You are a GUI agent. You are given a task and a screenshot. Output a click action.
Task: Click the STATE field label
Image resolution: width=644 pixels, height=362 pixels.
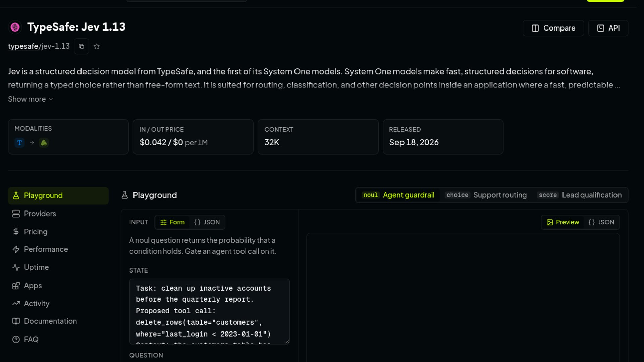139,270
